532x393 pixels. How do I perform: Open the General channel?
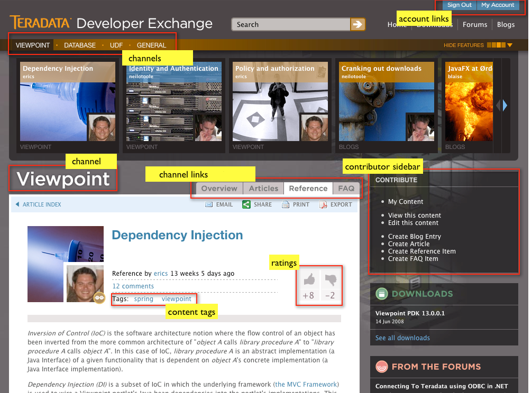click(151, 45)
